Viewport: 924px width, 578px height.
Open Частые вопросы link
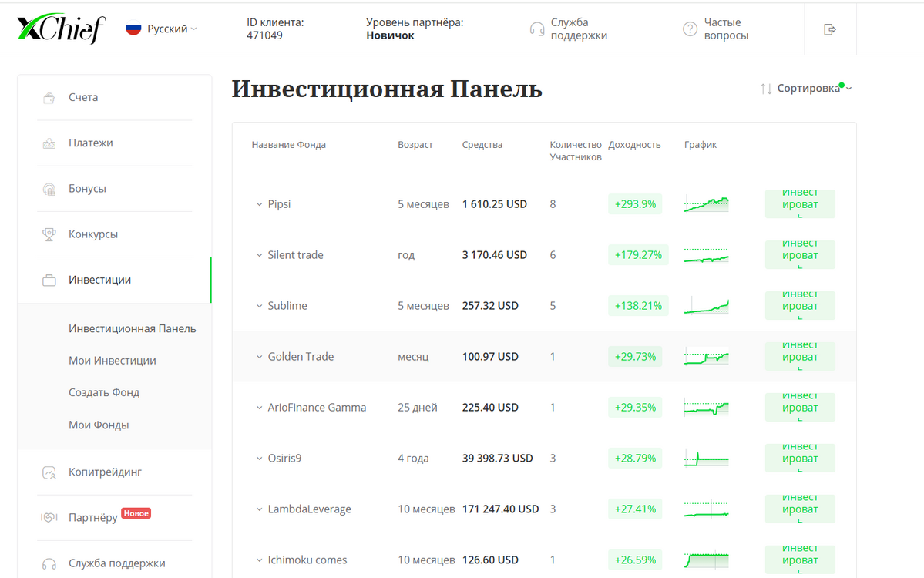[x=726, y=29]
